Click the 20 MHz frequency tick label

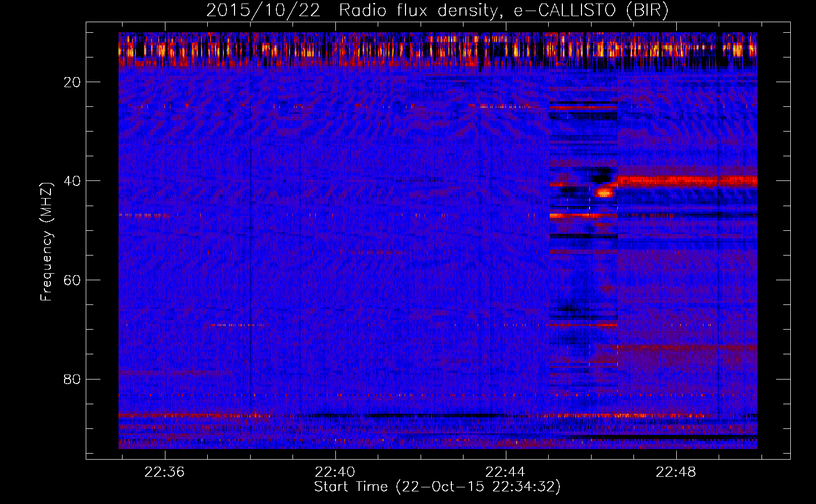click(x=72, y=82)
